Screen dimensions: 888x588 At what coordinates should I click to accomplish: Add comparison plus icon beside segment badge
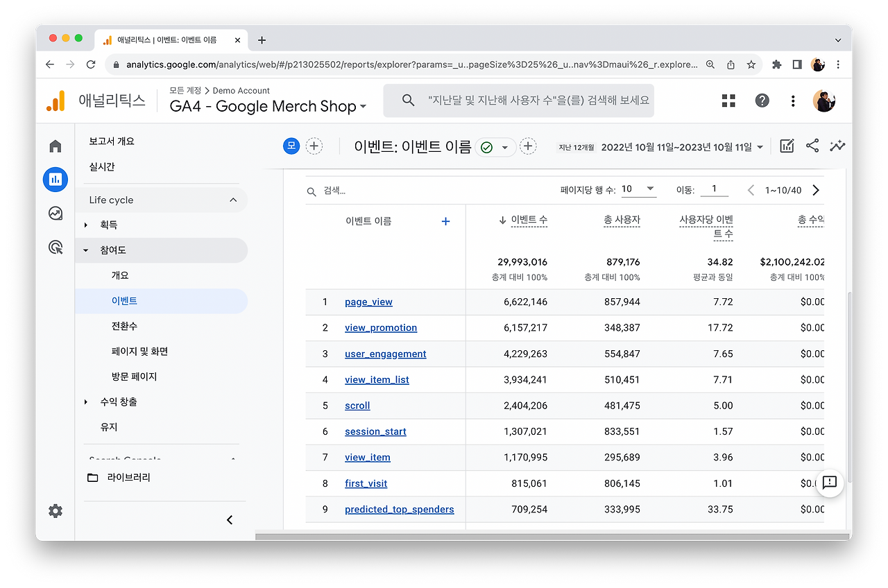(x=314, y=146)
